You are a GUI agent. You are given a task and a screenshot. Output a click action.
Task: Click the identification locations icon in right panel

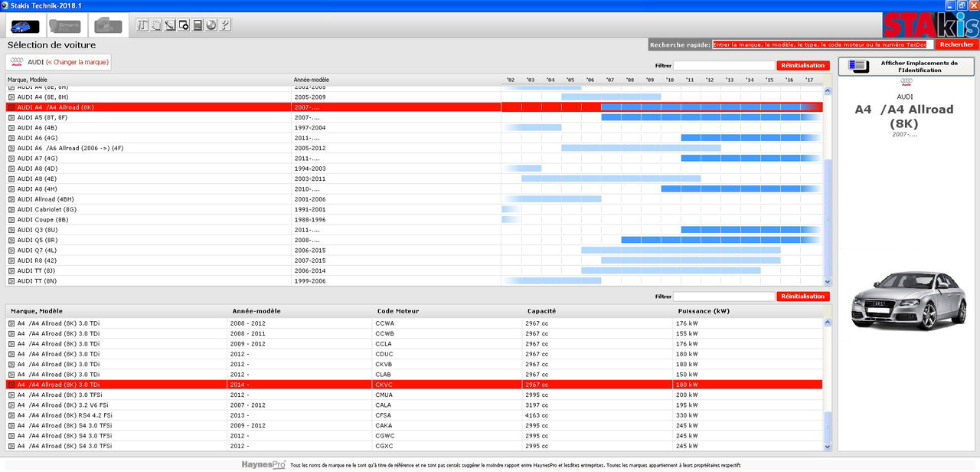point(858,67)
